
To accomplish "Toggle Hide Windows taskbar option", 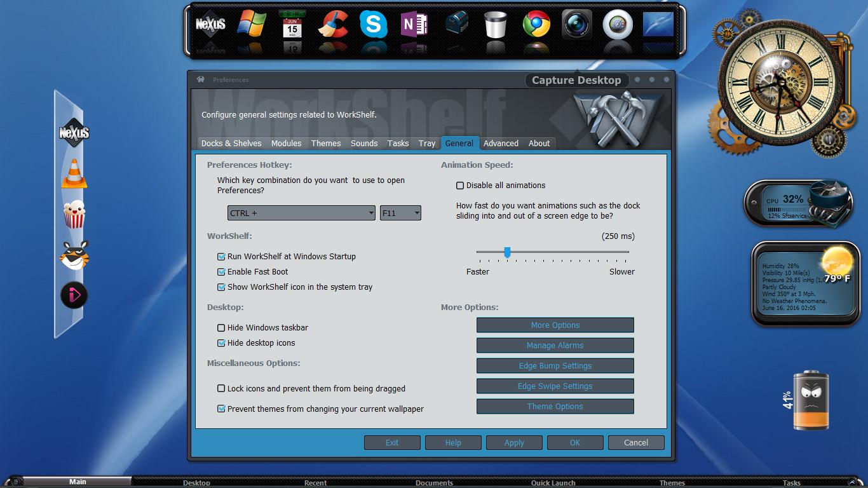I will [x=221, y=328].
